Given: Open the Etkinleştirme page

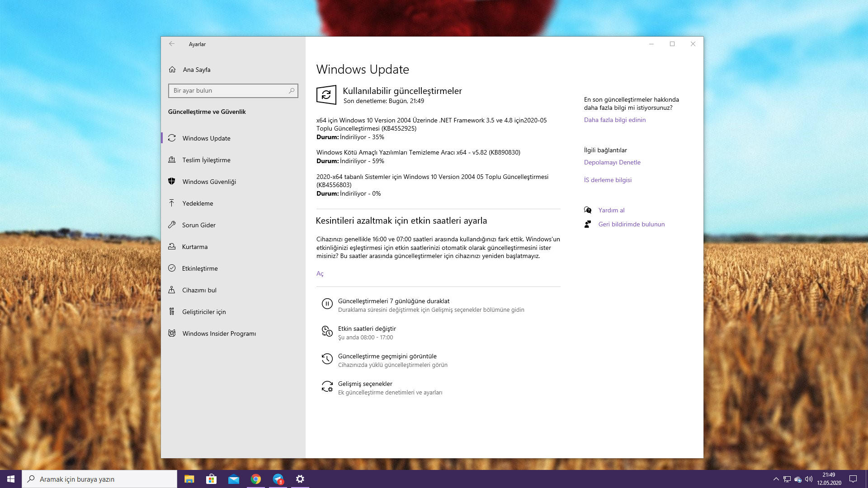Looking at the screenshot, I should click(233, 268).
